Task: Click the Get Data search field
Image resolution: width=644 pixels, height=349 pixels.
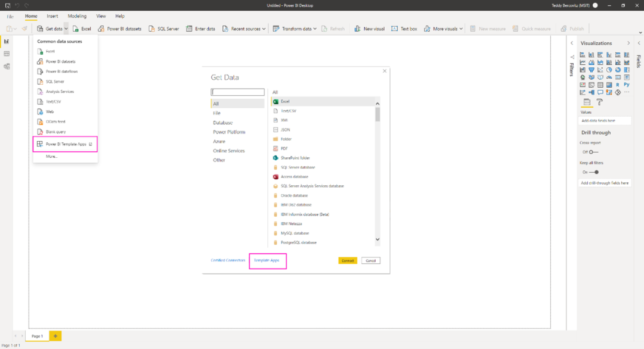Action: tap(237, 92)
